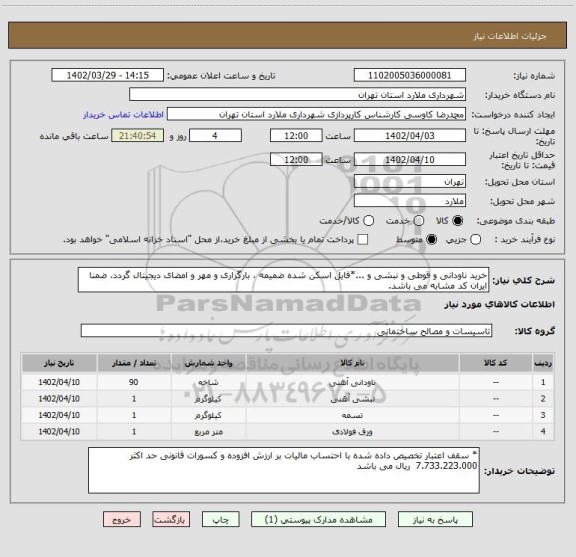This screenshot has width=576, height=557.
Task: Click the گروه کالا field تاسیسات و مصالح ساختمانی
Action: (286, 331)
